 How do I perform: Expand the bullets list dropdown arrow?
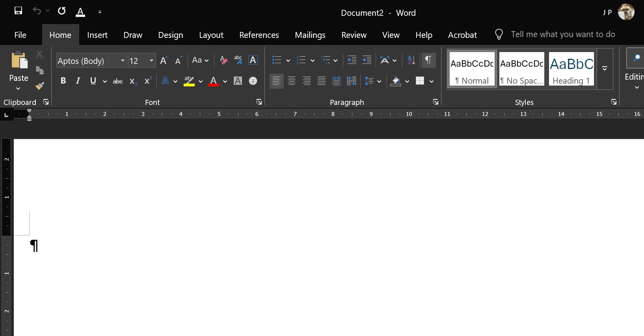click(288, 60)
